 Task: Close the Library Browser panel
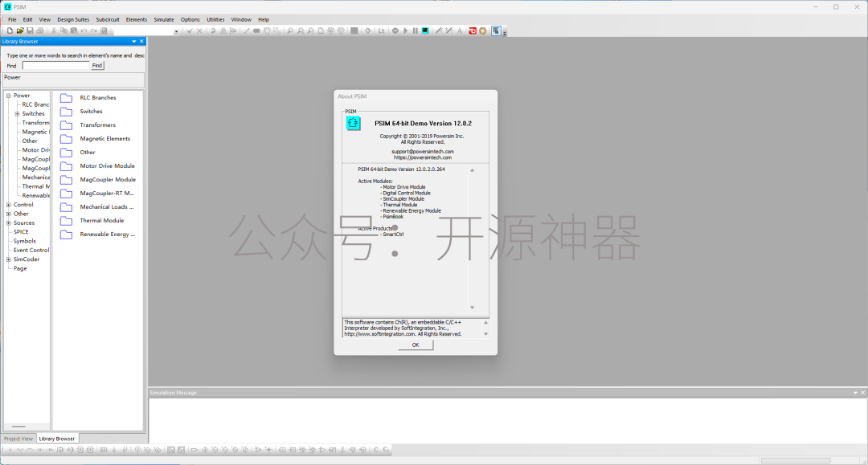click(x=141, y=42)
